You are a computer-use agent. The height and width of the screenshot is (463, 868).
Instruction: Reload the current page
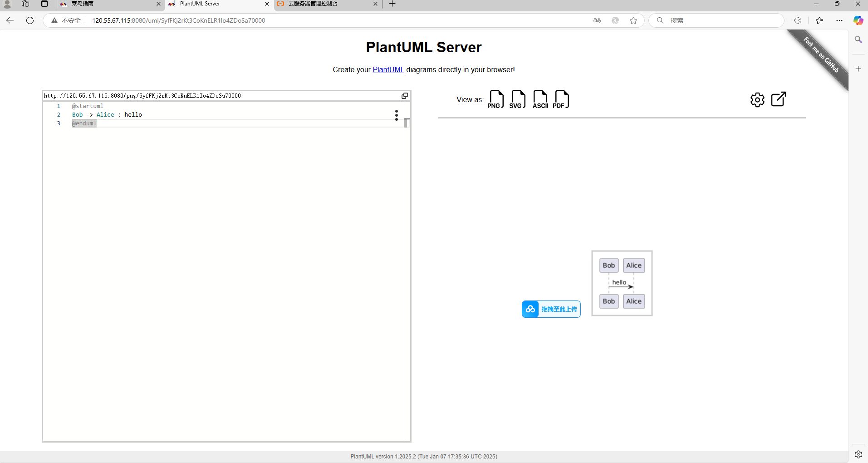click(x=30, y=20)
